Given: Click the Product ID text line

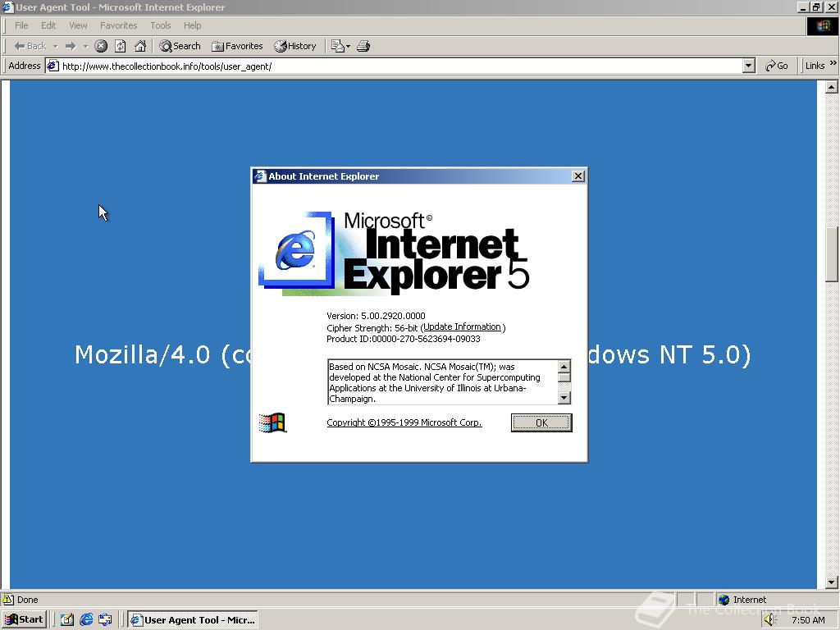Looking at the screenshot, I should pos(404,339).
